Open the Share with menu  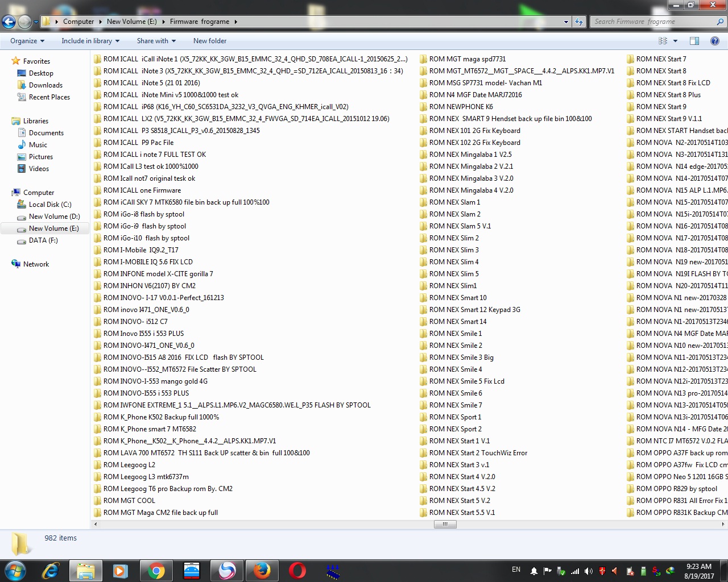pyautogui.click(x=156, y=41)
